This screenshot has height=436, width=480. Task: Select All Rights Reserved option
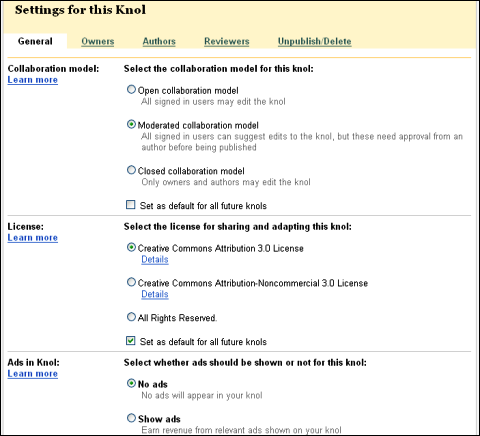pyautogui.click(x=131, y=317)
